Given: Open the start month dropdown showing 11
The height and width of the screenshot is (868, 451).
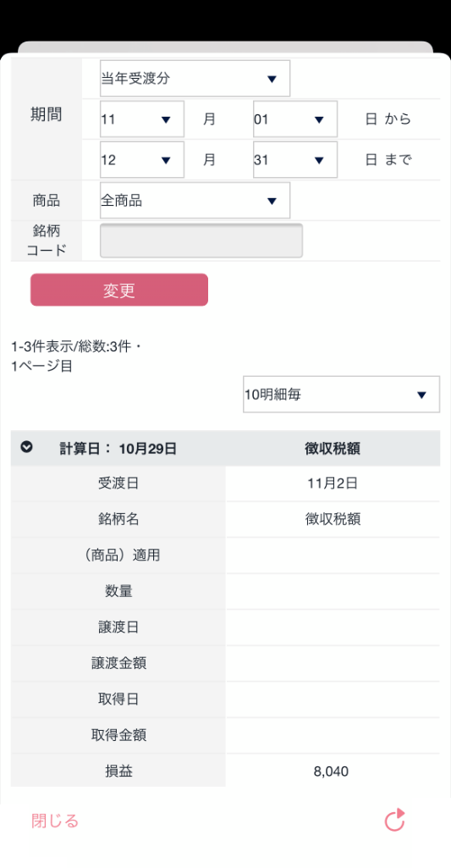Looking at the screenshot, I should point(141,119).
